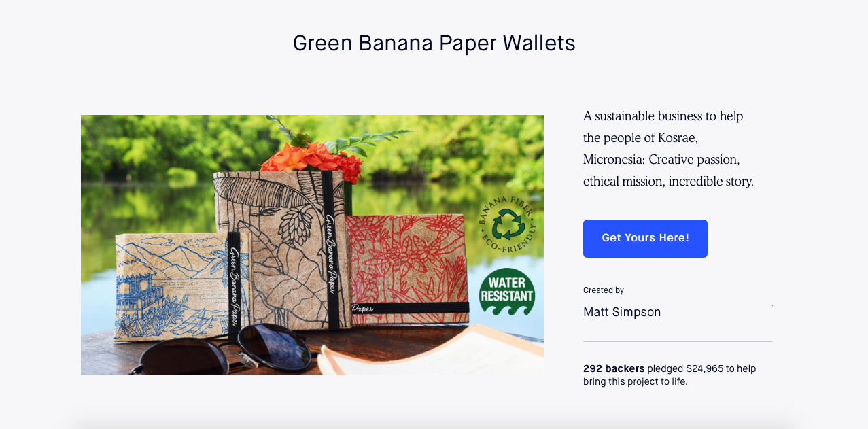Open Matt Simpson creator name

click(622, 312)
